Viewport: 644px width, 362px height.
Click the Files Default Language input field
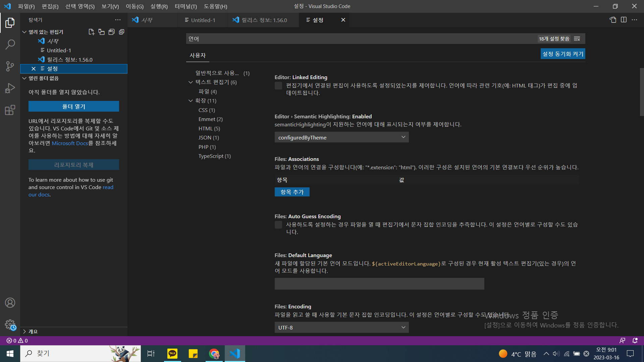[379, 284]
